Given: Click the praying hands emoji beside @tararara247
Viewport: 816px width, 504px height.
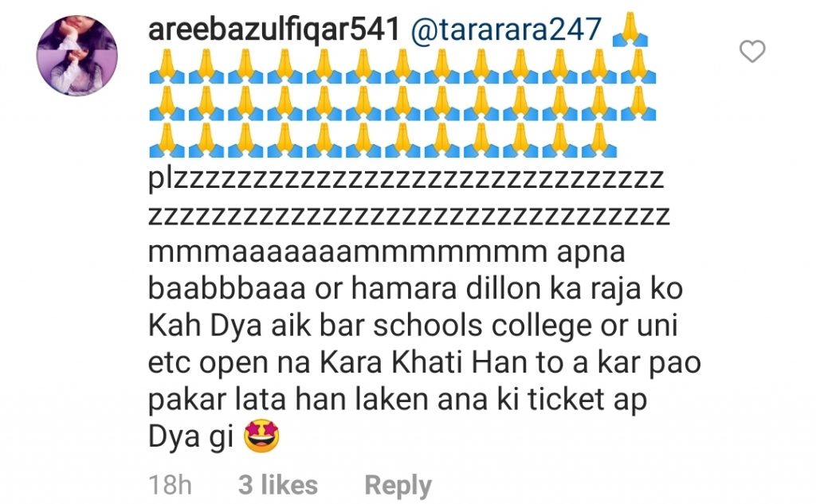Looking at the screenshot, I should click(x=630, y=29).
